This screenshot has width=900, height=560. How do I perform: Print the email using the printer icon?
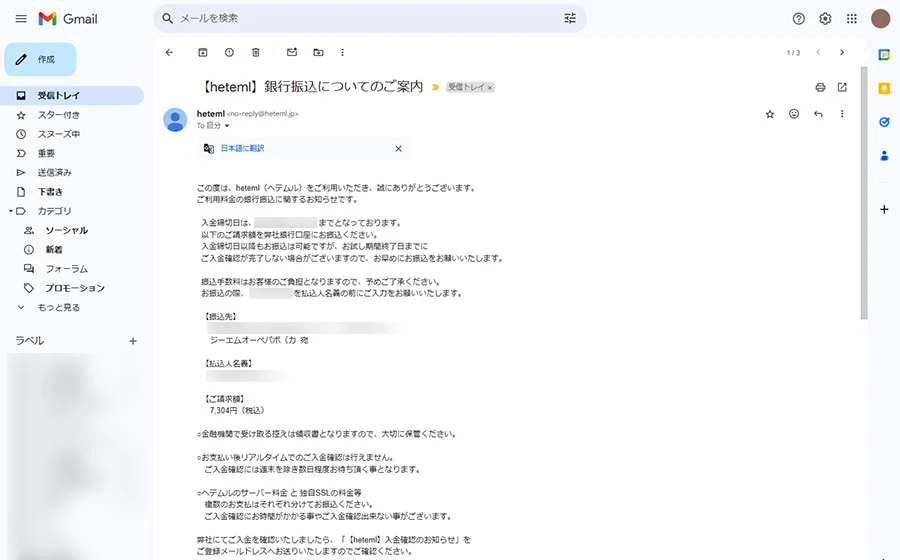(820, 87)
